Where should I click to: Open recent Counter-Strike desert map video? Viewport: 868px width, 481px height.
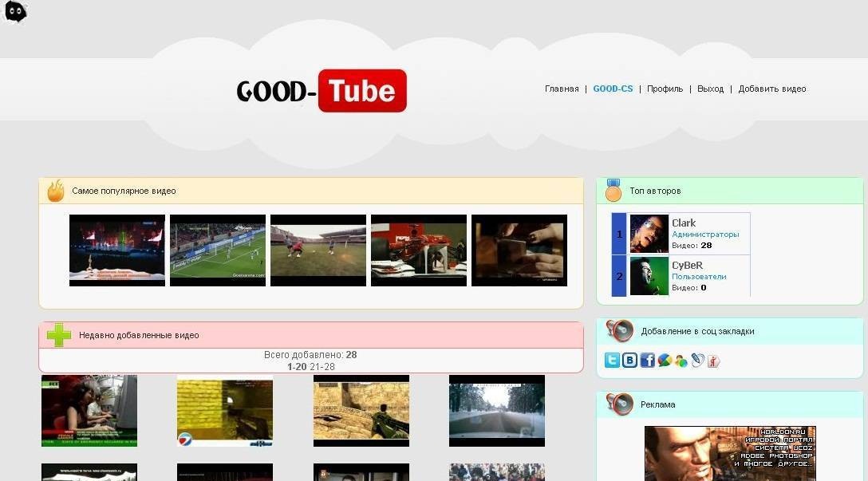(x=361, y=411)
